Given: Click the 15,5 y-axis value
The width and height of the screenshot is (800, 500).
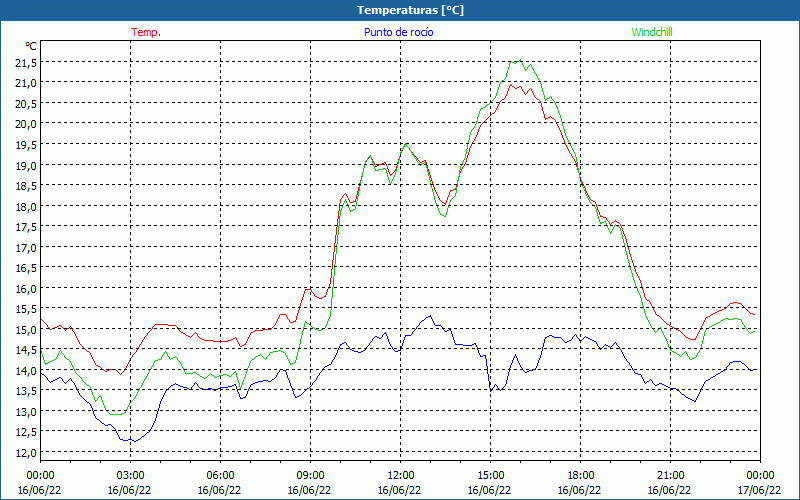Looking at the screenshot, I should 26,308.
